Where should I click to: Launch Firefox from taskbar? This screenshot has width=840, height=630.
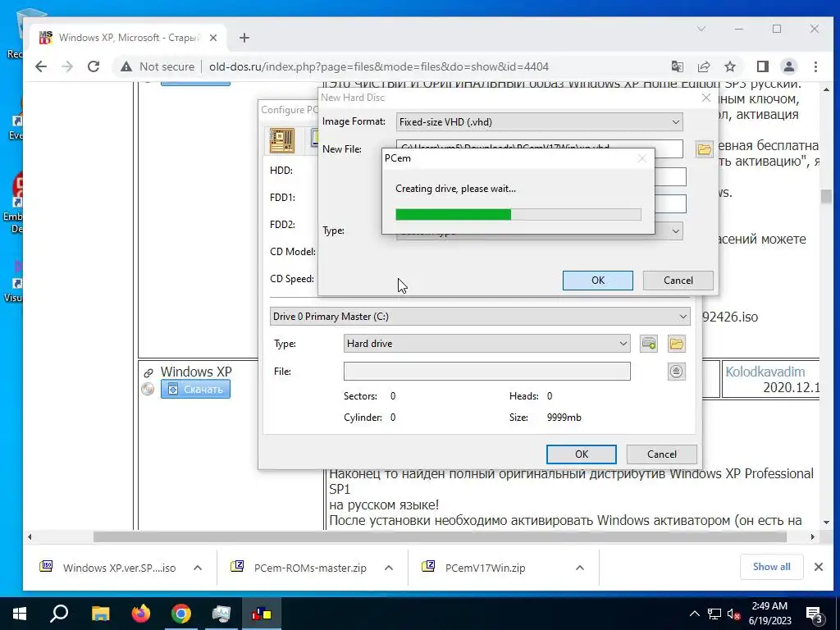[x=141, y=614]
